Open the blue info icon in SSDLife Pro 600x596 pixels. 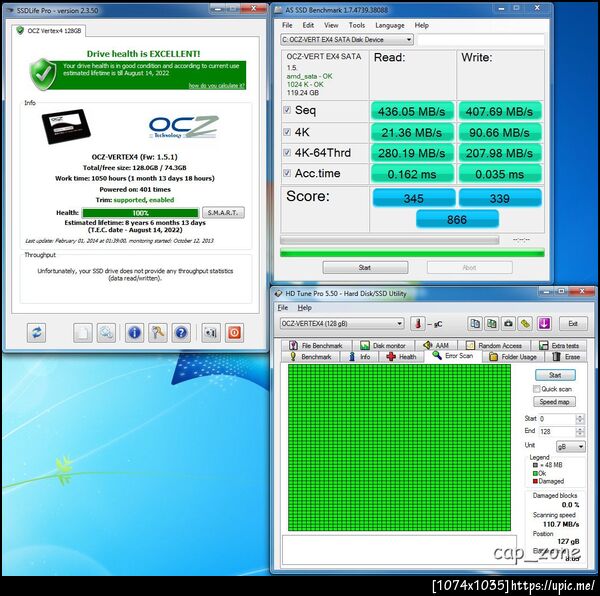[x=134, y=332]
